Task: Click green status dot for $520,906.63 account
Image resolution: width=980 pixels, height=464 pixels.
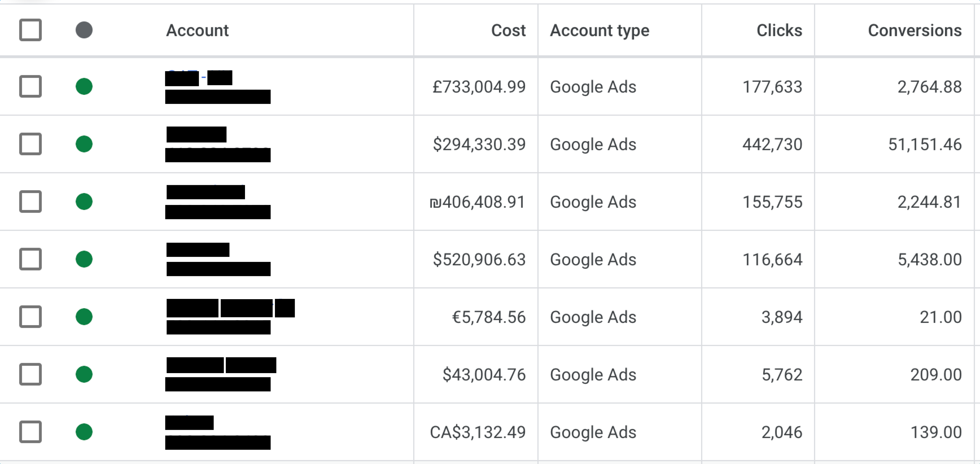Action: point(84,259)
